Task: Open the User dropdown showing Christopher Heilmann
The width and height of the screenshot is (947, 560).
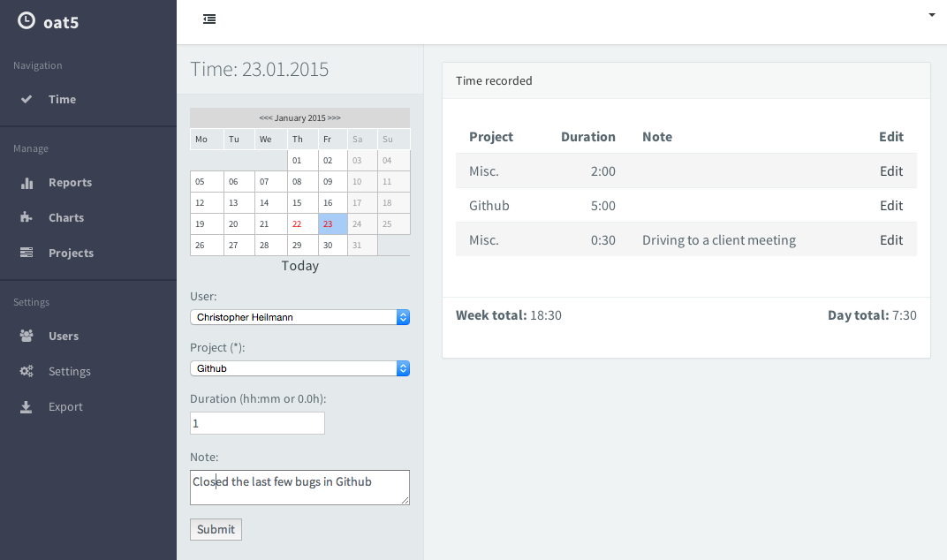Action: [299, 317]
